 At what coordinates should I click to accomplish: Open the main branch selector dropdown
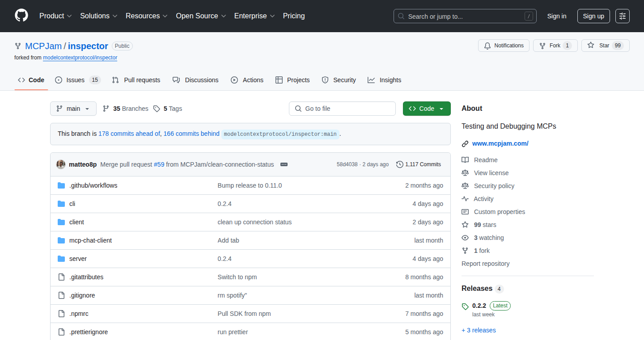(73, 109)
